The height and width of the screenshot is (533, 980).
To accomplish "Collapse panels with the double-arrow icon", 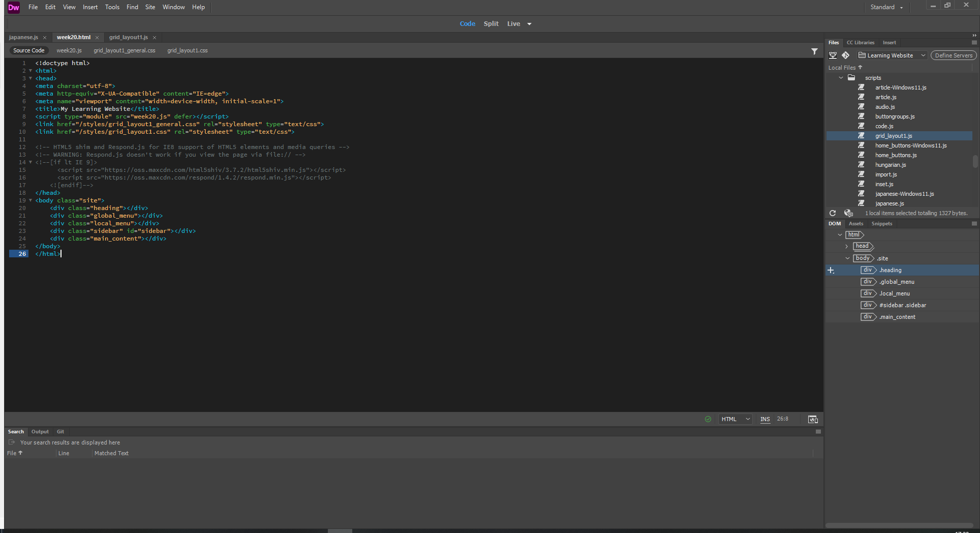I will pyautogui.click(x=974, y=35).
